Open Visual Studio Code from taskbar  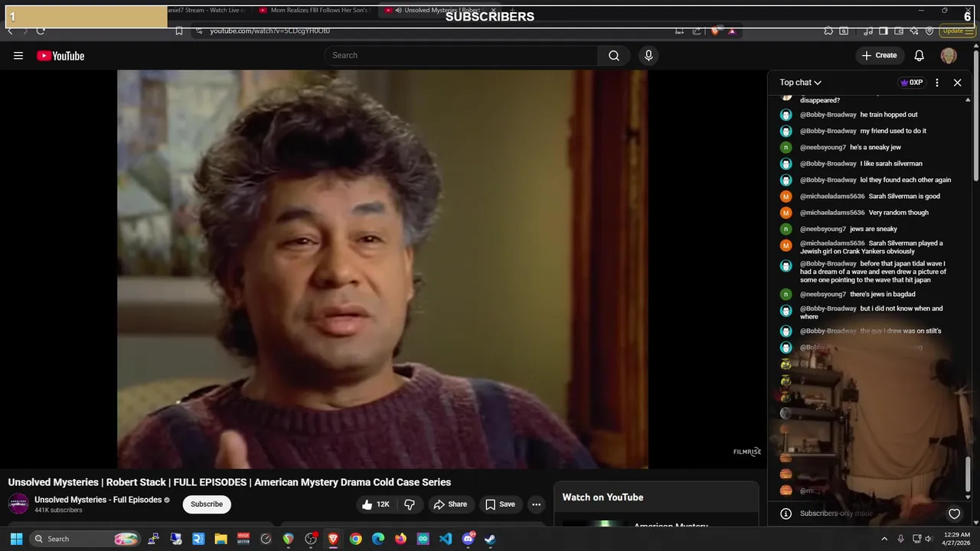click(x=446, y=539)
